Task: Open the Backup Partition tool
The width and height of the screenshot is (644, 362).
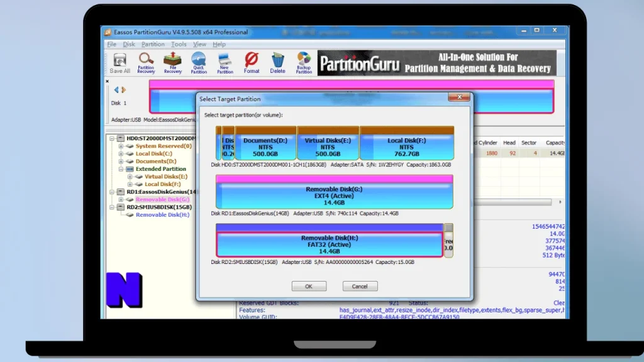Action: 304,63
